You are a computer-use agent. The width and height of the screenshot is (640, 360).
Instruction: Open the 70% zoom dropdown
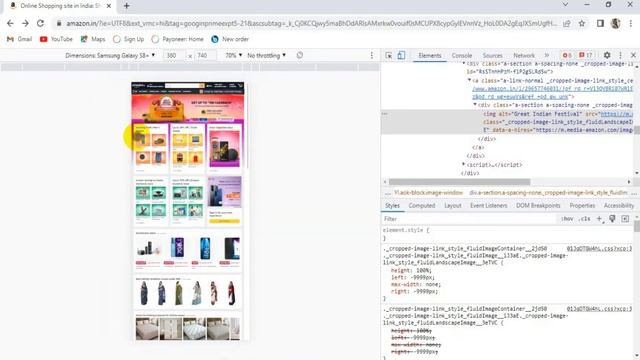[x=233, y=55]
